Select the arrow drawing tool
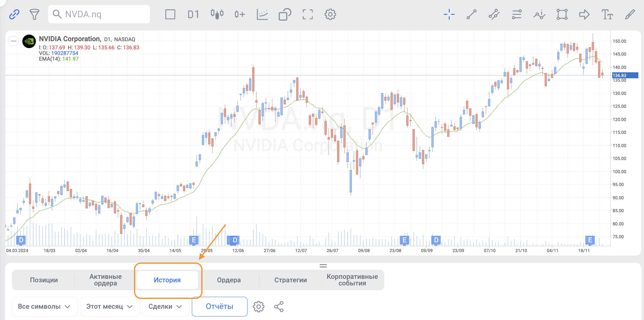Screen dimensions: 644x320 tap(584, 14)
